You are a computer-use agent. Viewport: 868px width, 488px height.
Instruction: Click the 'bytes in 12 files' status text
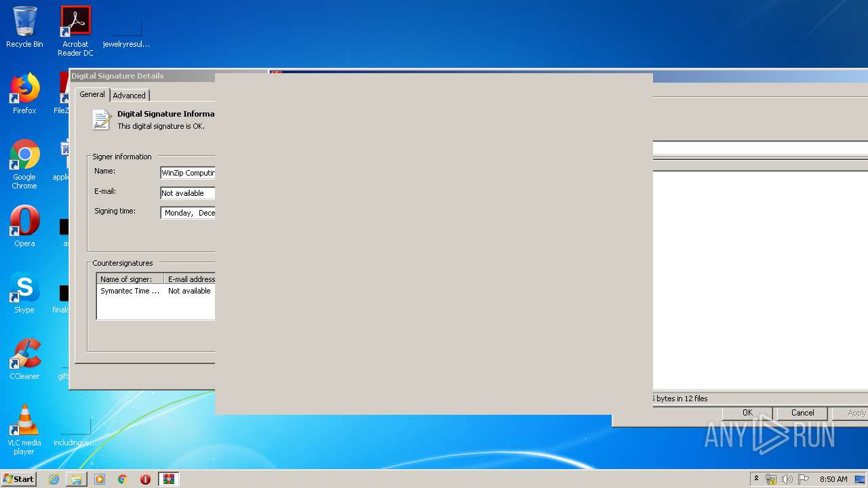(682, 399)
